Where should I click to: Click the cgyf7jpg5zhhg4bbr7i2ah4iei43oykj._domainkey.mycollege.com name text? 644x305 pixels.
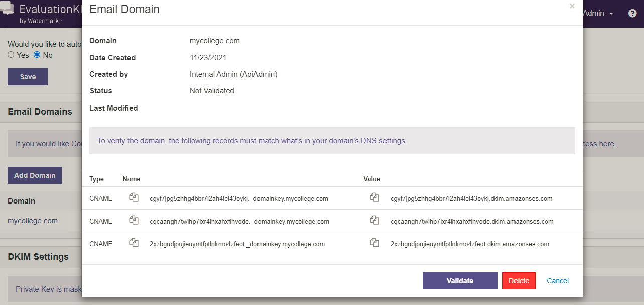click(x=239, y=198)
